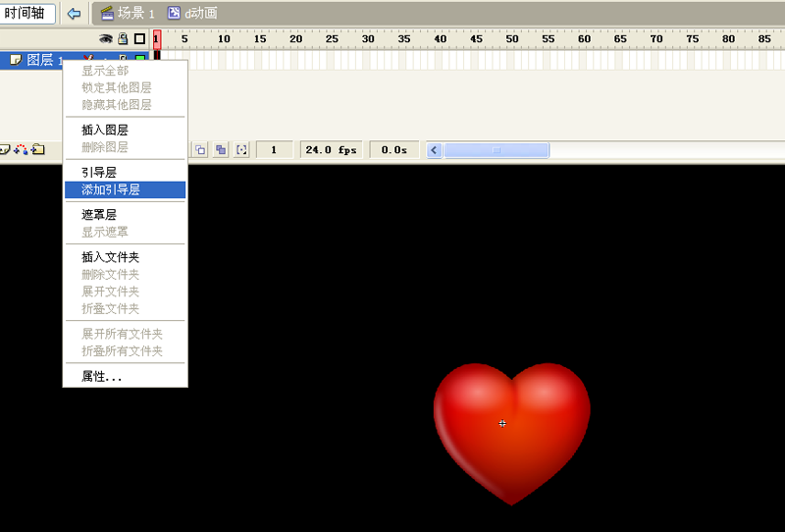
Task: Click the 场景 1 scene label
Action: pyautogui.click(x=136, y=13)
